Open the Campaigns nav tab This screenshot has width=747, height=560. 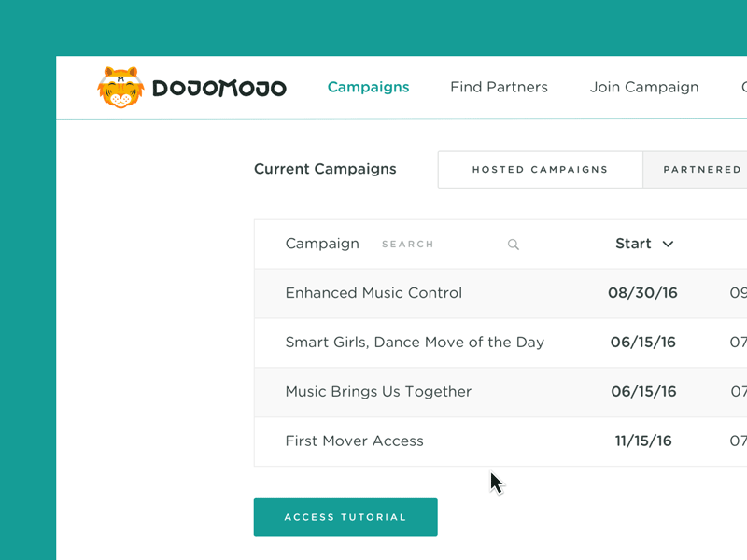coord(368,87)
